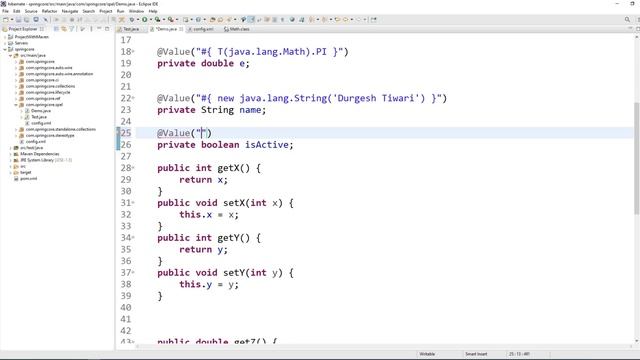640x360 pixels.
Task: Click the External Tools run icon
Action: [170, 19]
